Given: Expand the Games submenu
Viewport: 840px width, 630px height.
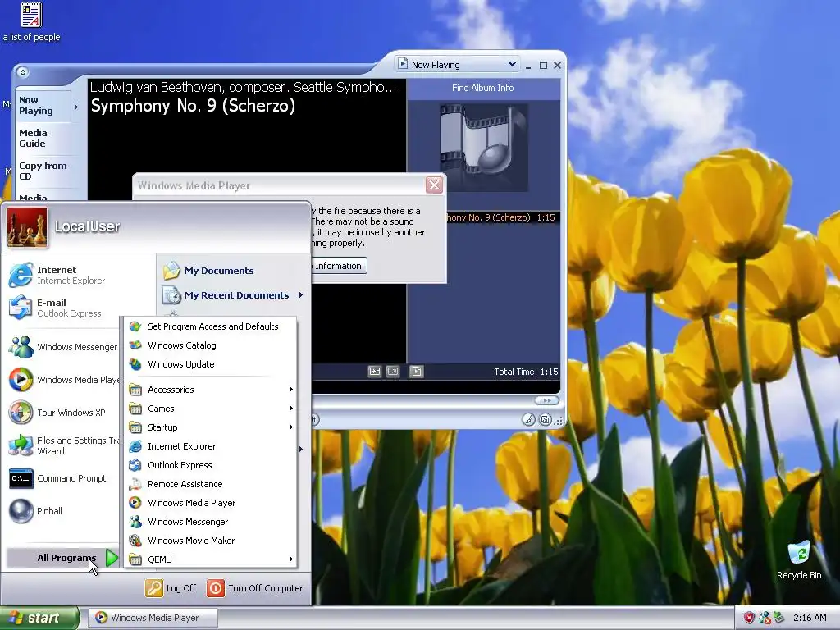Looking at the screenshot, I should point(211,409).
